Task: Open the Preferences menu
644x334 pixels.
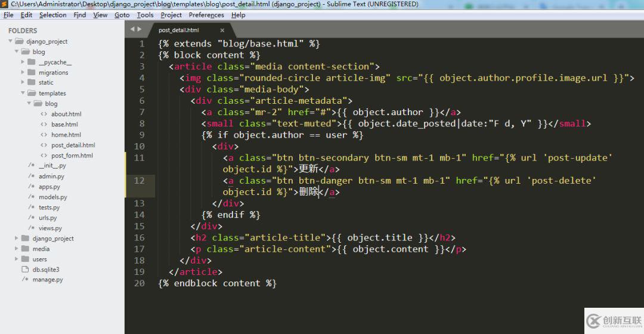Action: 206,15
